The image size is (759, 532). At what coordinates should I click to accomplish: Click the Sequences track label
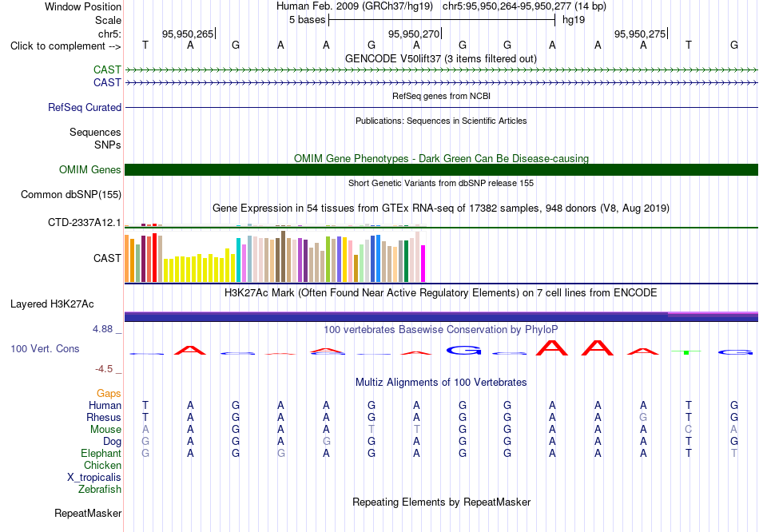(95, 132)
